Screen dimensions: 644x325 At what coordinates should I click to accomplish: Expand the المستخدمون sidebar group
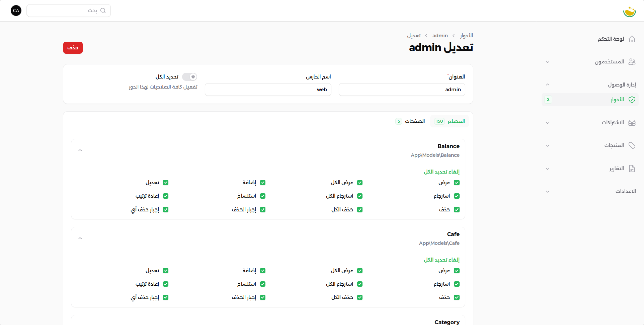pyautogui.click(x=547, y=62)
